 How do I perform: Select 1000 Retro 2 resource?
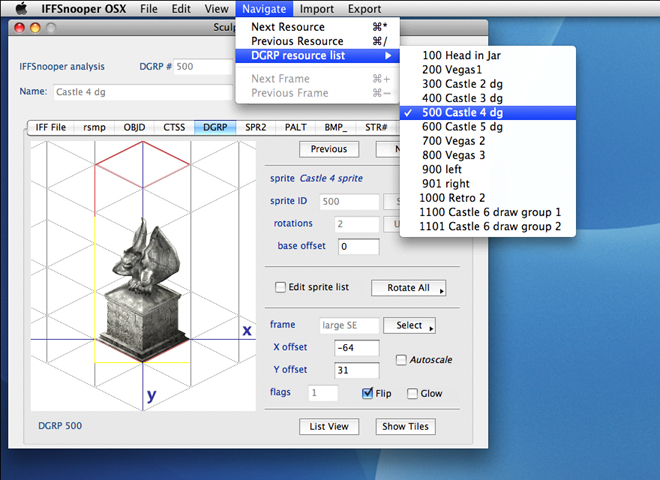488,198
